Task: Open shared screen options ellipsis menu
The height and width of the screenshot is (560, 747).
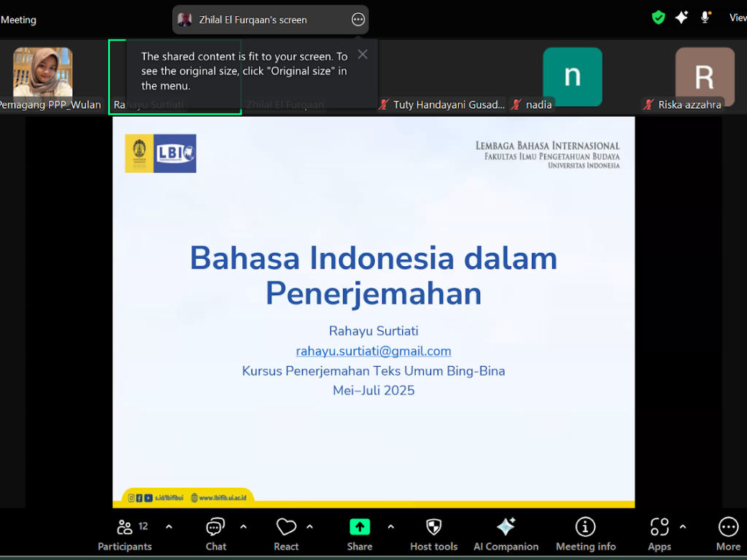Action: click(x=357, y=20)
